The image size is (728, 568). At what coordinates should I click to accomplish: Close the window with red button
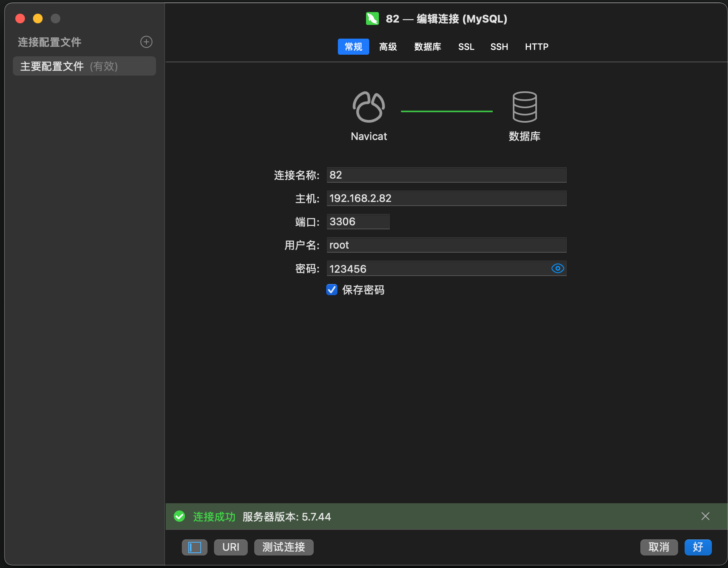pos(20,19)
